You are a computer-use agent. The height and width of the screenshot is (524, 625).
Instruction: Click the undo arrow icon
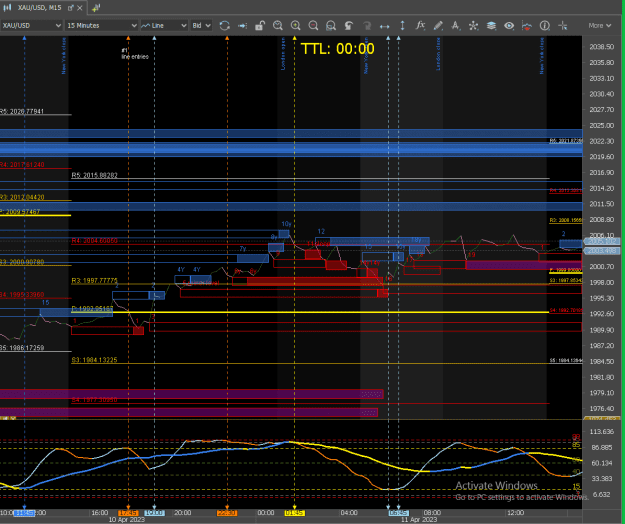tap(349, 26)
